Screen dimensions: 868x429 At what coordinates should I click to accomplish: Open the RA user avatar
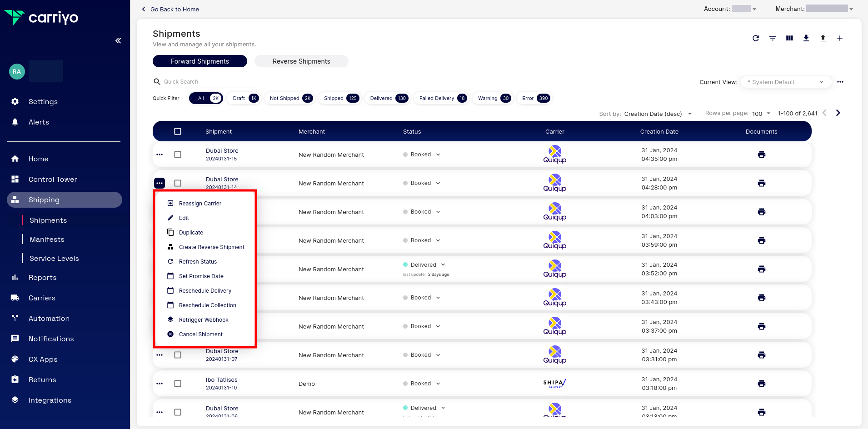coord(17,71)
